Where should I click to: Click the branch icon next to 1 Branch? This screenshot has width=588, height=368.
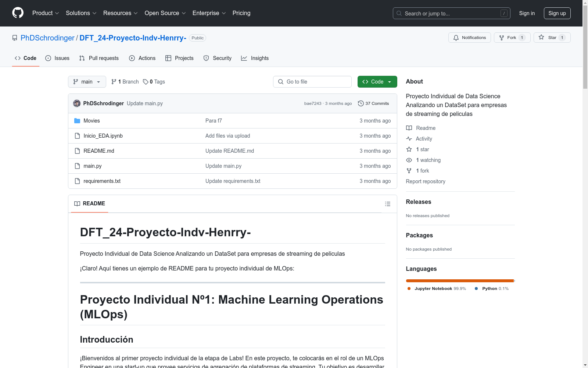[114, 82]
